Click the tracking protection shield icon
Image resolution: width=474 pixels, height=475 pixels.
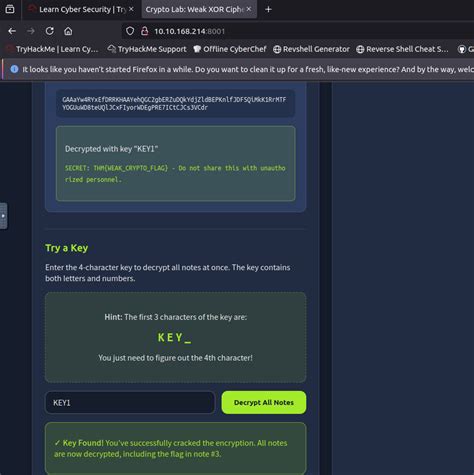point(130,31)
